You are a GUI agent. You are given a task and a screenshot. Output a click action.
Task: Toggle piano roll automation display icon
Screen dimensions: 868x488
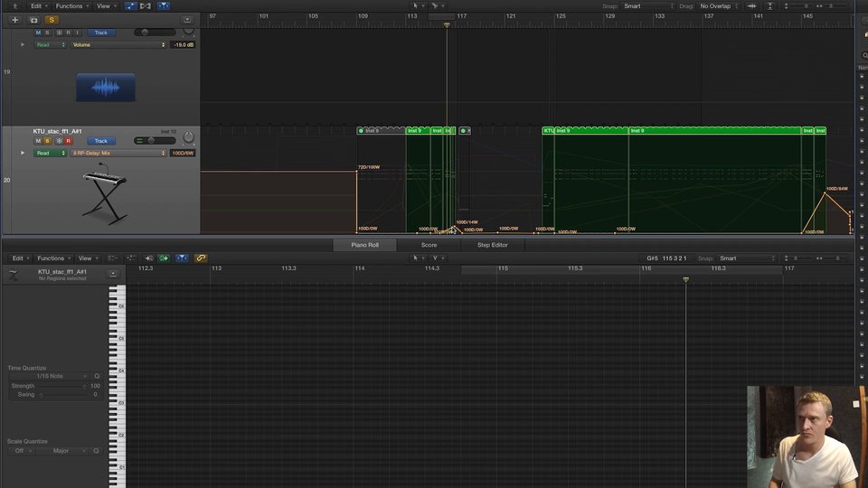[x=130, y=258]
